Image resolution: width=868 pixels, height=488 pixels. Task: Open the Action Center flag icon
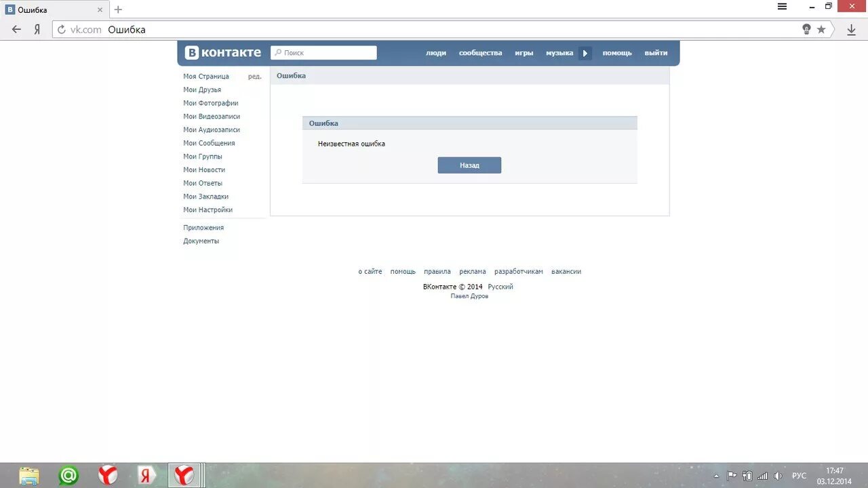pyautogui.click(x=732, y=476)
